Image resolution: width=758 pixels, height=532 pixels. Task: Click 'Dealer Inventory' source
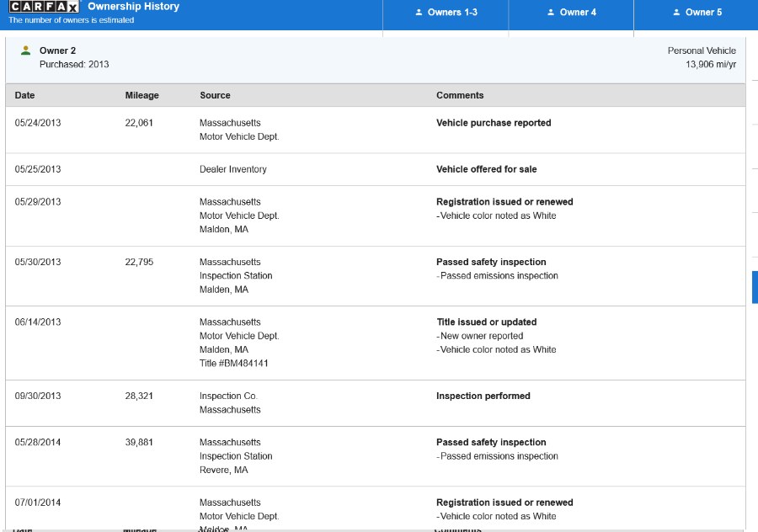233,169
